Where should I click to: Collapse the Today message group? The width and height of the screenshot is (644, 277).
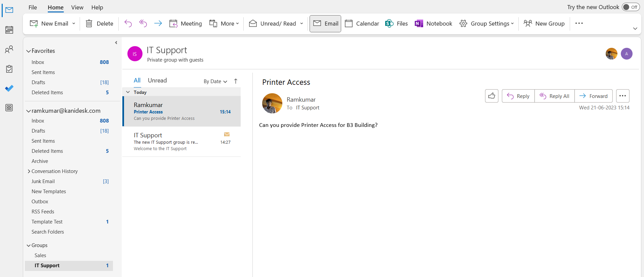point(128,92)
